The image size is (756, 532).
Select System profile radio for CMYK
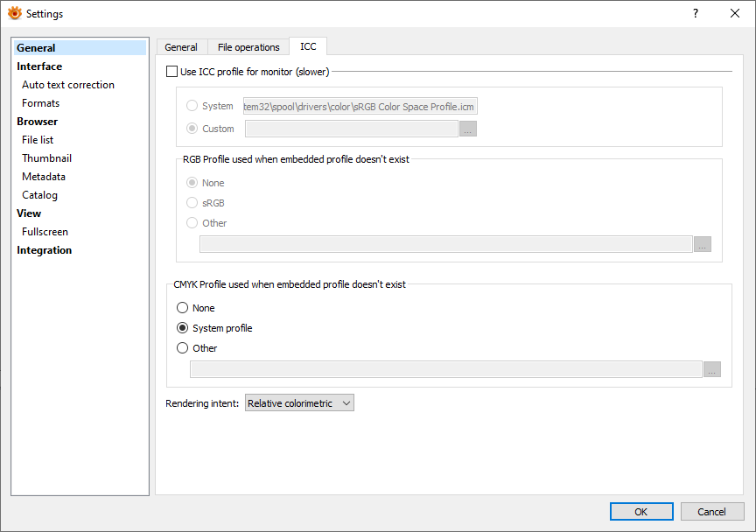(x=183, y=328)
